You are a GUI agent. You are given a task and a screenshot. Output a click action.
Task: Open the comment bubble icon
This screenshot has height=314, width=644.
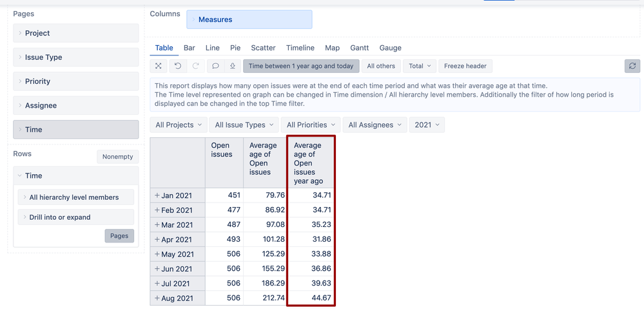[215, 66]
